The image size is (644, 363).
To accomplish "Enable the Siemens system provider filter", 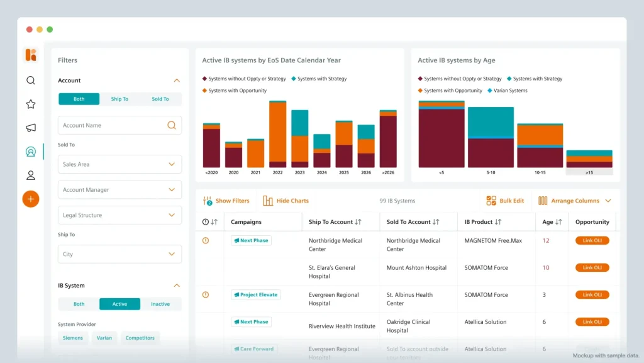I will coord(73,338).
